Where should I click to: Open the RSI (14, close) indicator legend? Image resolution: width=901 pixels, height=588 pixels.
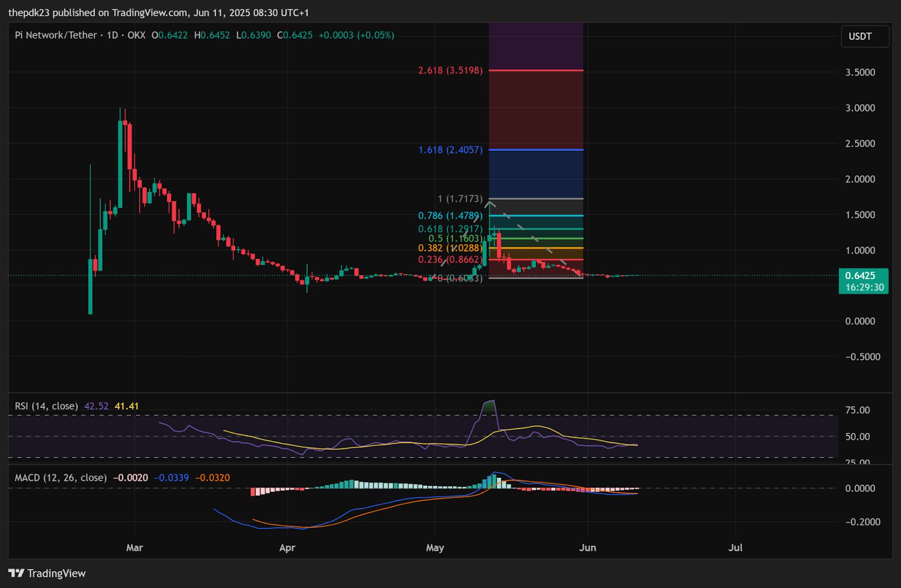(x=46, y=406)
